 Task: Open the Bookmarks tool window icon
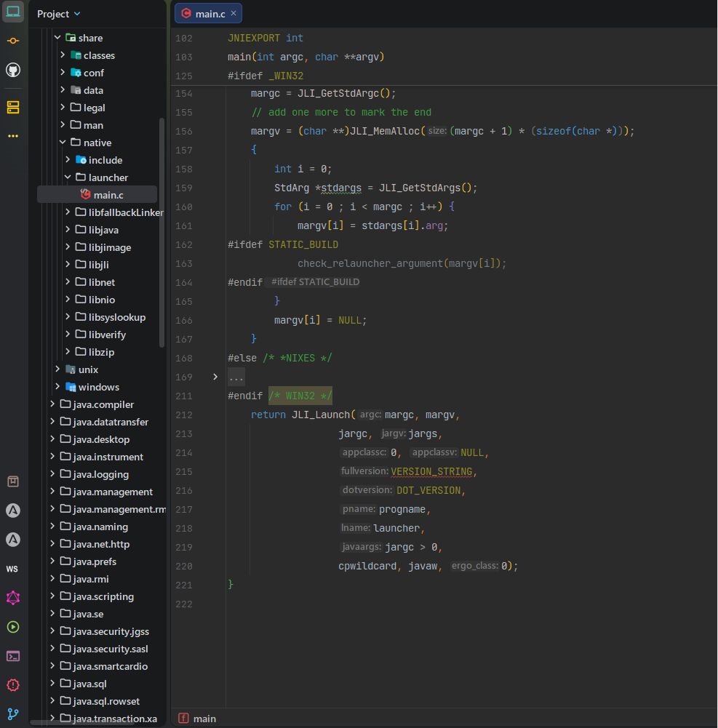coord(13,481)
